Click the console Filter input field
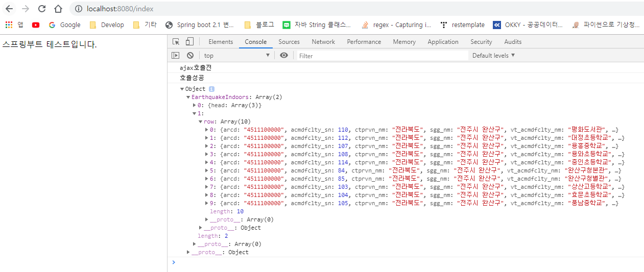 (382, 55)
